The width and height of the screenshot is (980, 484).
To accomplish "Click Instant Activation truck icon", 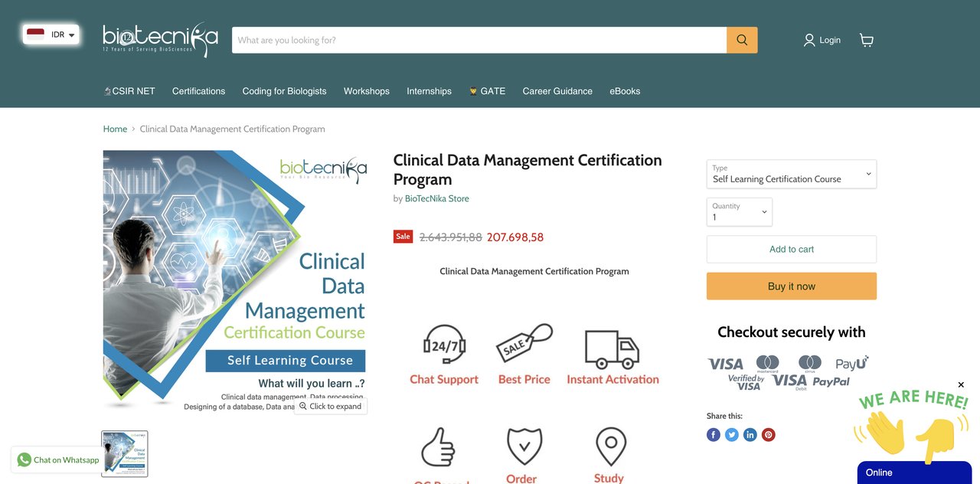I will pyautogui.click(x=612, y=349).
